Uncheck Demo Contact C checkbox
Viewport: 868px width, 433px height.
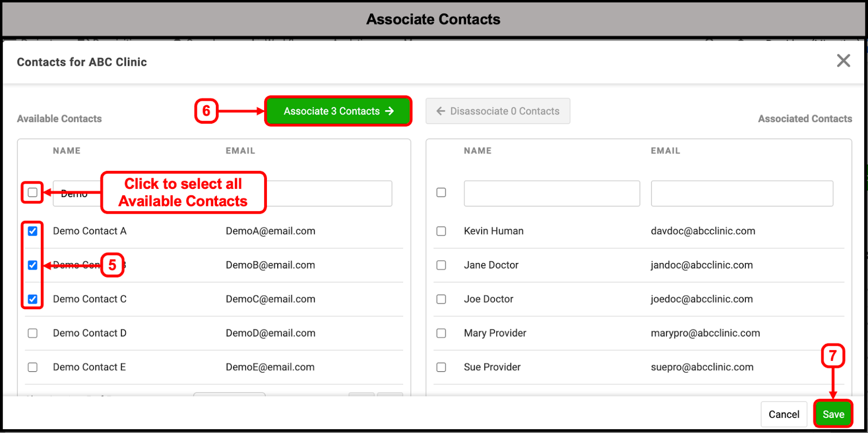(x=33, y=299)
